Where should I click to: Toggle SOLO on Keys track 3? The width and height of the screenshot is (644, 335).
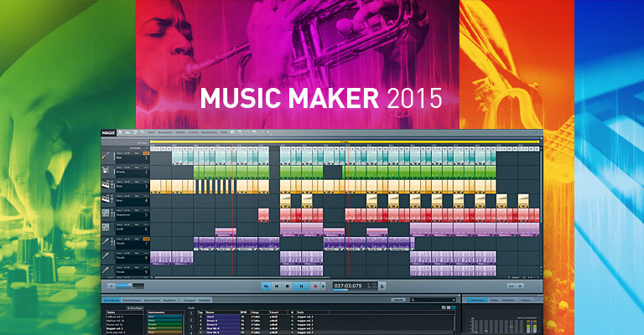pos(120,182)
